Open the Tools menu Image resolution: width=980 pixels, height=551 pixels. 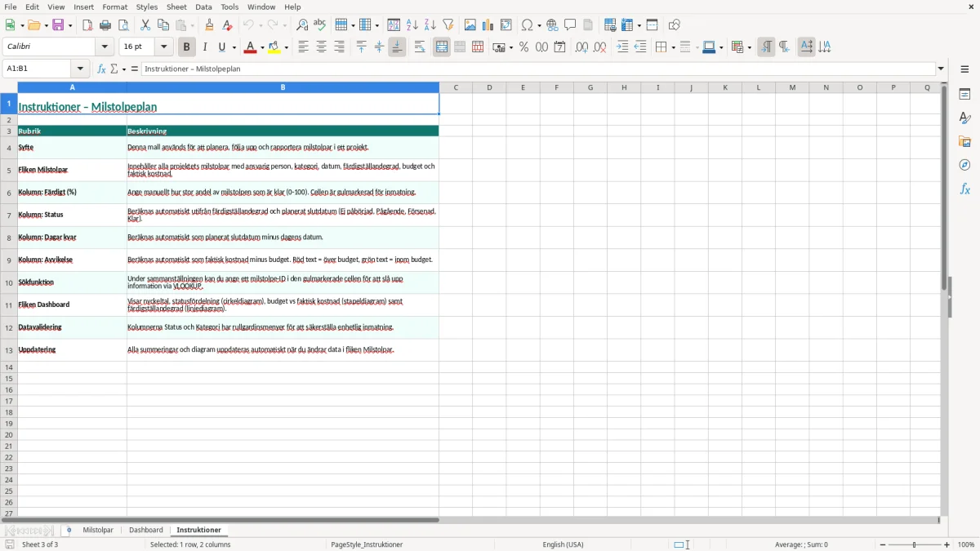[229, 7]
